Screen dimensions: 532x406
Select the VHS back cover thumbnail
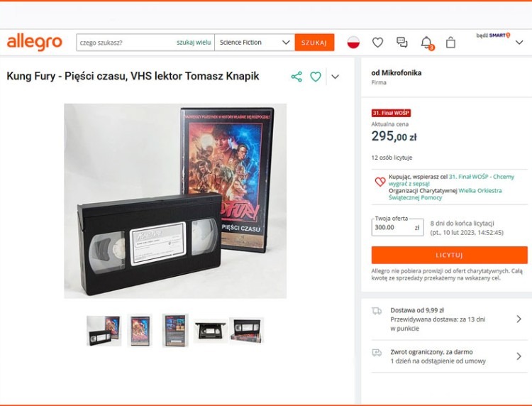point(174,330)
